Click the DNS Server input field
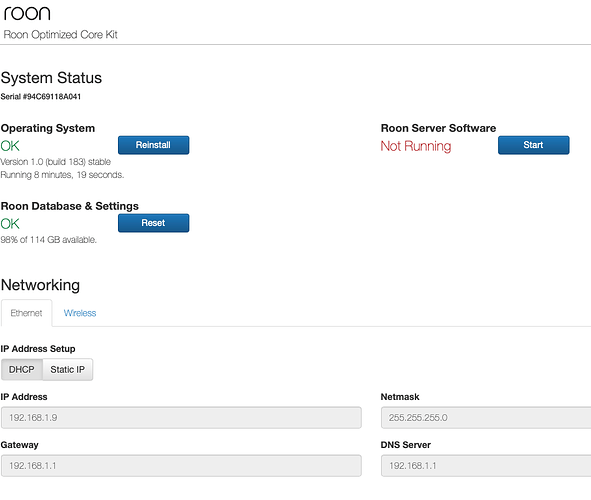Image resolution: width=591 pixels, height=500 pixels. click(486, 466)
